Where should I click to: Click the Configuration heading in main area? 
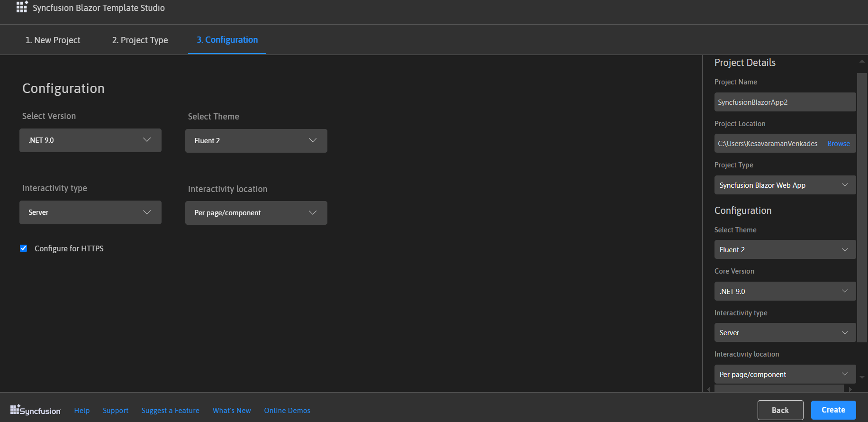click(x=63, y=89)
